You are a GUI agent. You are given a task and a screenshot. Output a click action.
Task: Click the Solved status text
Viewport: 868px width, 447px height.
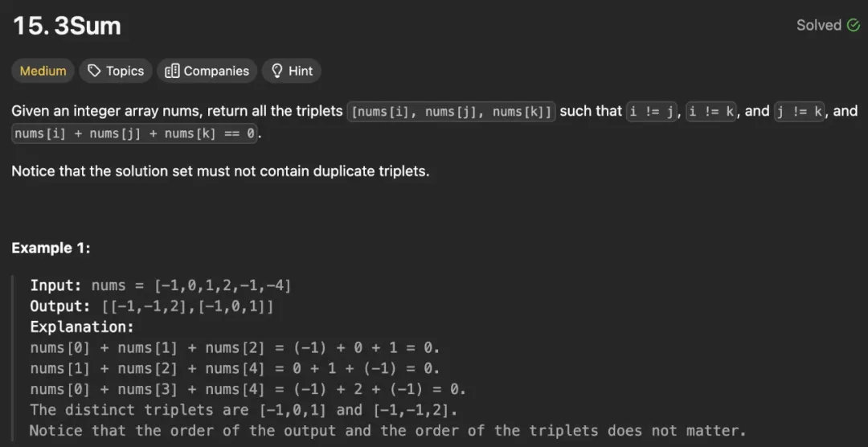pos(818,25)
